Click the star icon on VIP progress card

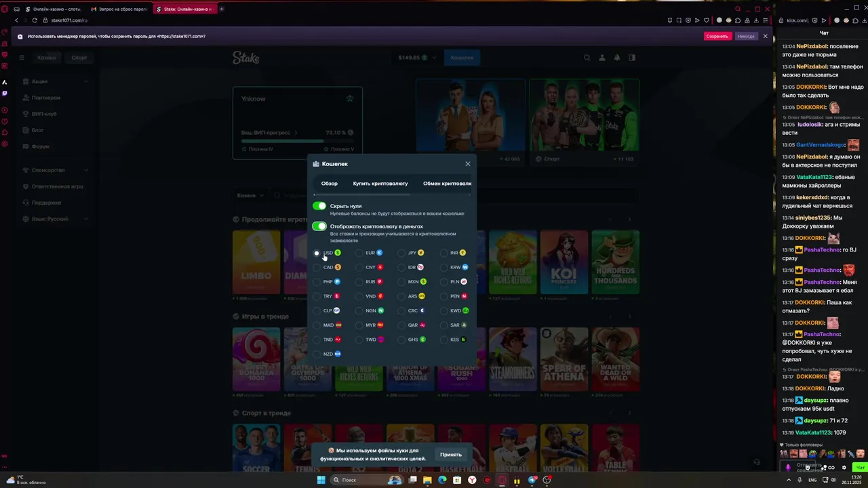350,98
